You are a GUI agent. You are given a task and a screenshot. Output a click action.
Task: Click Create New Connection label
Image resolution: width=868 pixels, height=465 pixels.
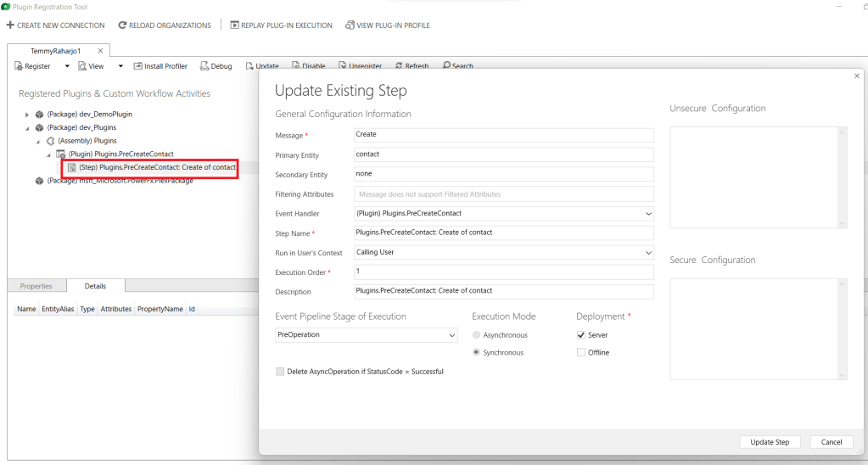[x=61, y=25]
